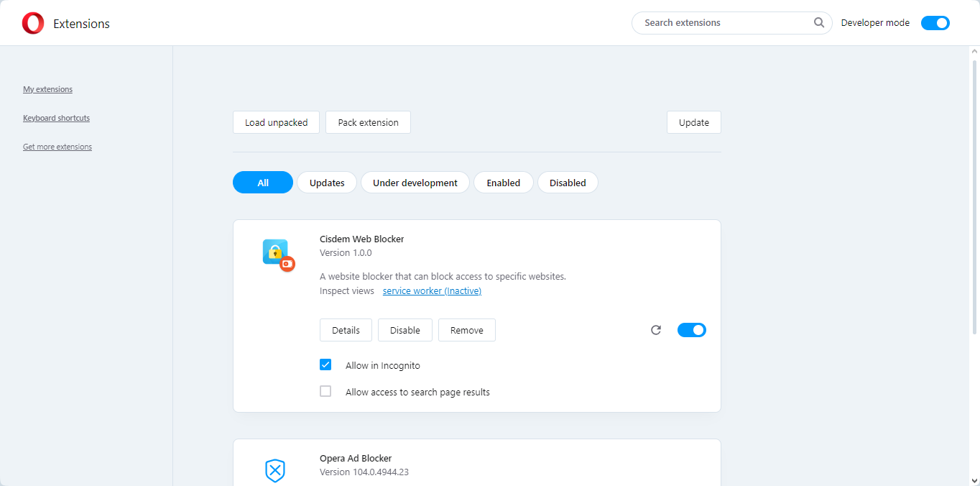Open Details for Cisdem Web Blocker
Image resolution: width=980 pixels, height=486 pixels.
(346, 330)
